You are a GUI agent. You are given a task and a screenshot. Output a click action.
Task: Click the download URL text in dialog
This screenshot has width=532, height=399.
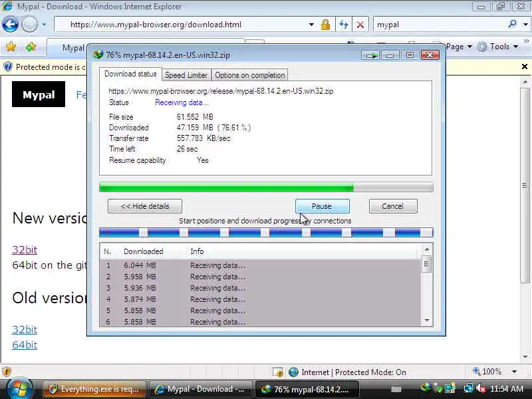point(221,91)
